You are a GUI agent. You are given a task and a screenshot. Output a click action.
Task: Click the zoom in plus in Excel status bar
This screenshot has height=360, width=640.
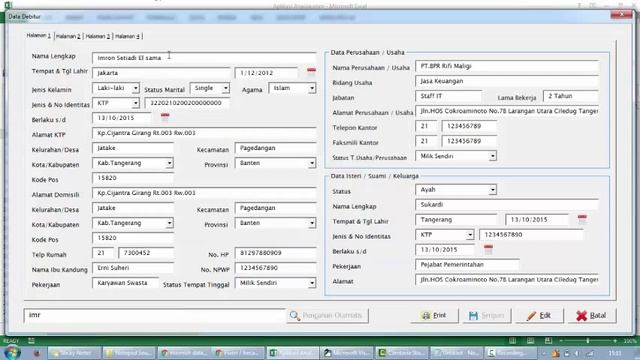point(615,341)
